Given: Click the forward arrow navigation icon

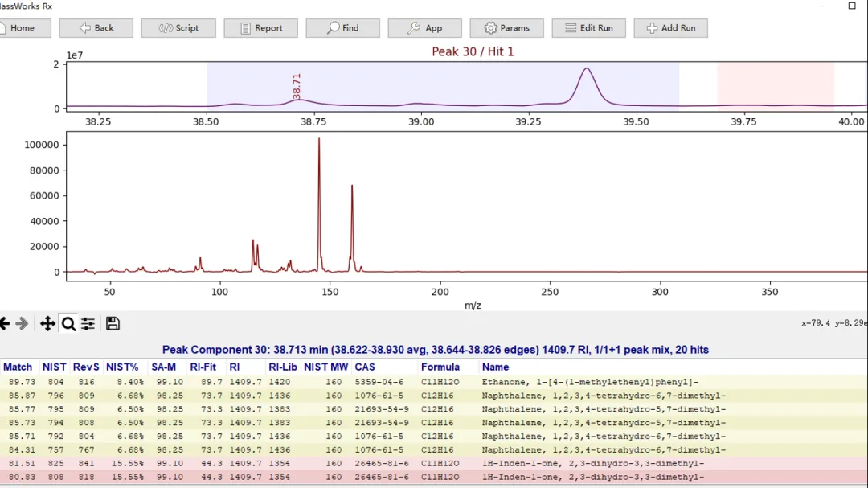Looking at the screenshot, I should pyautogui.click(x=22, y=323).
